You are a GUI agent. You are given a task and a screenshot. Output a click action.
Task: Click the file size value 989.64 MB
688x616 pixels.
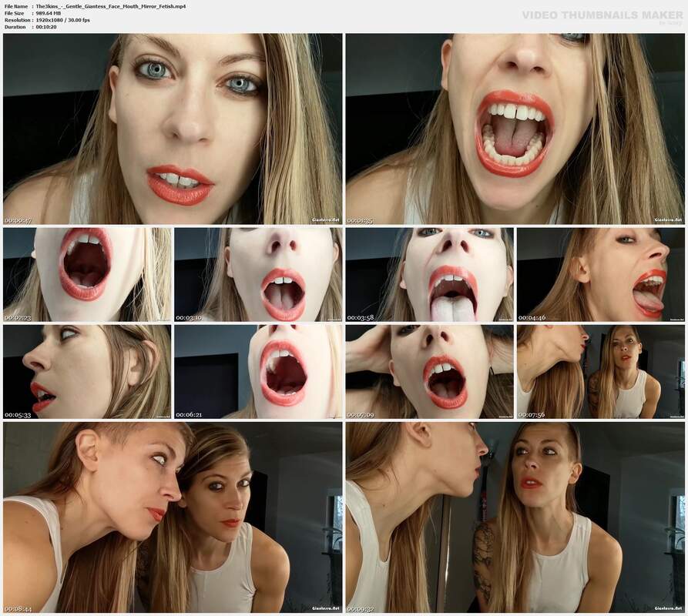49,13
